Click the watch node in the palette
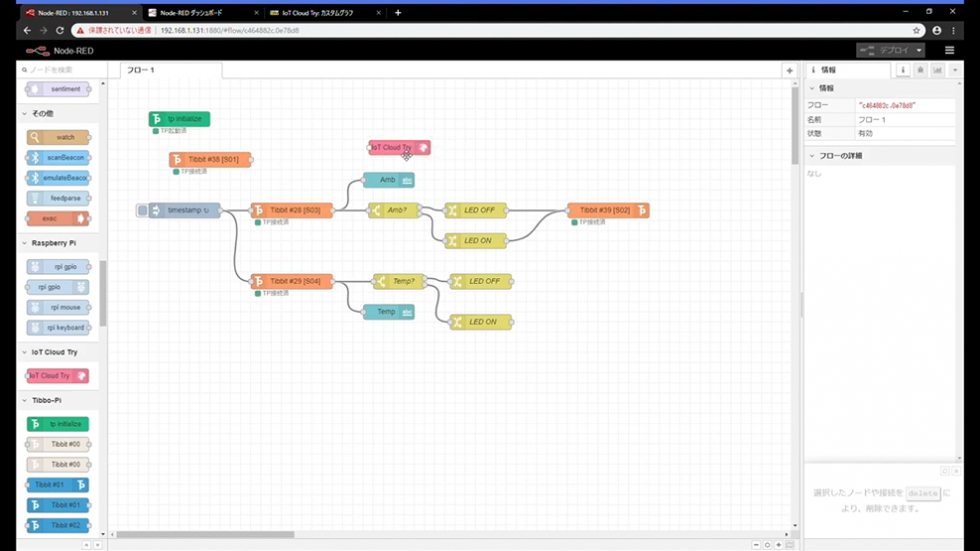 point(58,137)
